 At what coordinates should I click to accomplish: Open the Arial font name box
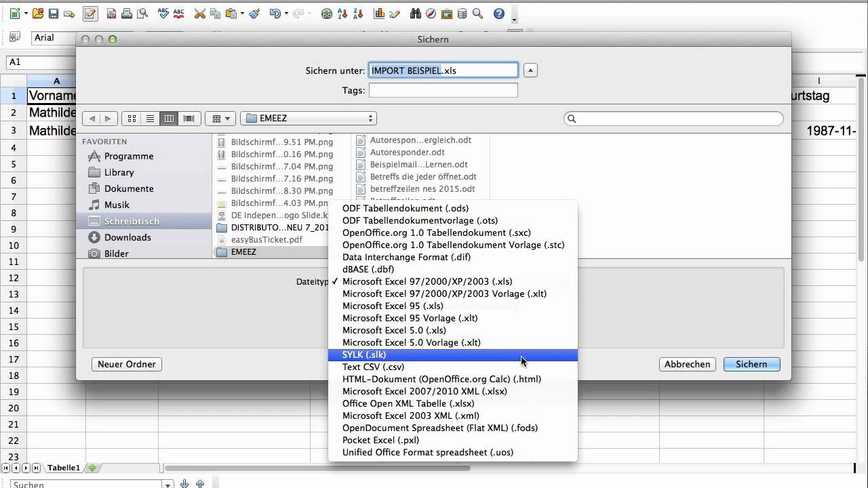[53, 38]
